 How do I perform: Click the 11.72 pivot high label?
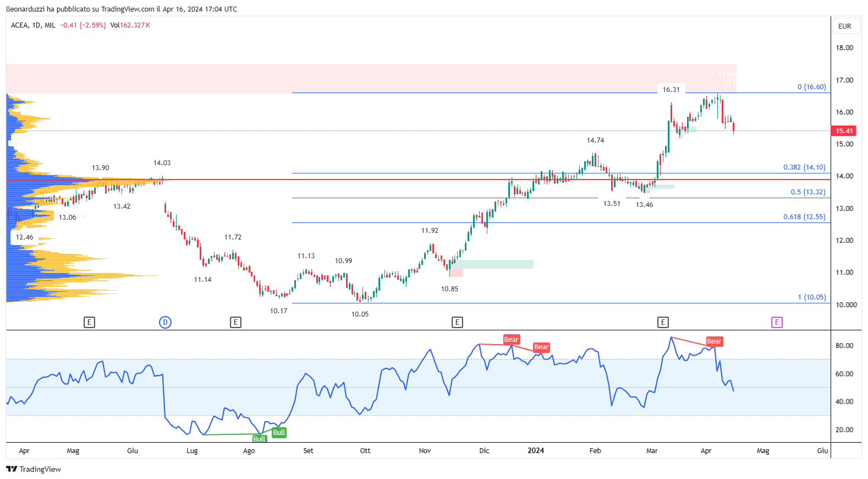(233, 237)
